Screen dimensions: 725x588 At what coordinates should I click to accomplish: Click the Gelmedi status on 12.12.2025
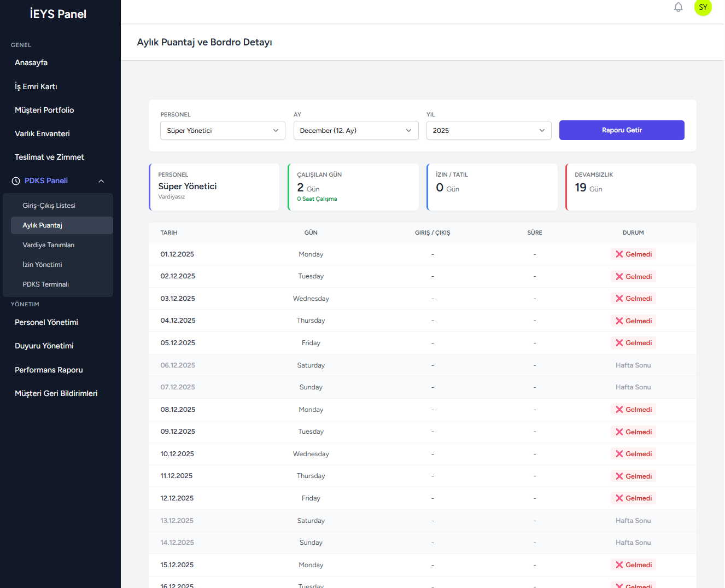[x=633, y=498]
